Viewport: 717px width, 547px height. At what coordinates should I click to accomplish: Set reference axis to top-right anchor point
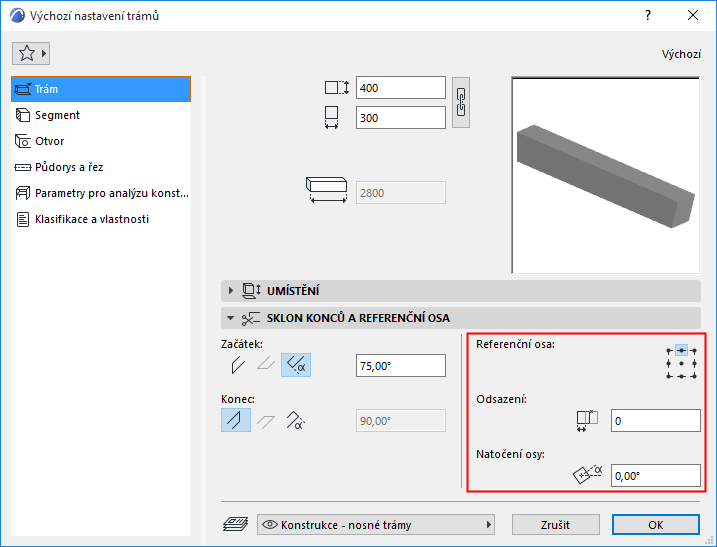(694, 351)
